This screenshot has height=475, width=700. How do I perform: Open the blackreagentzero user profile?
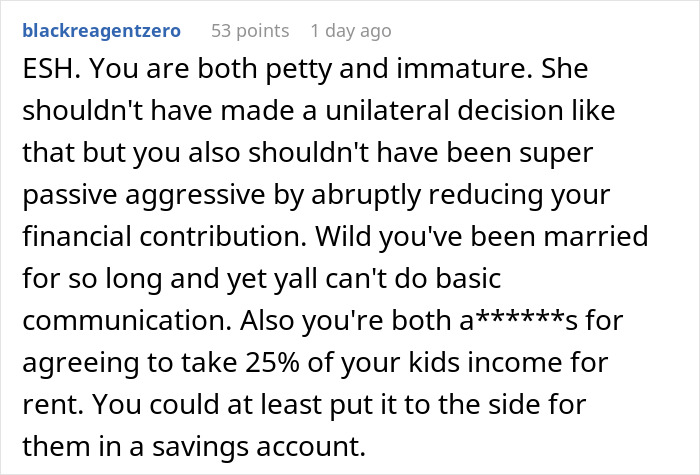tap(101, 31)
